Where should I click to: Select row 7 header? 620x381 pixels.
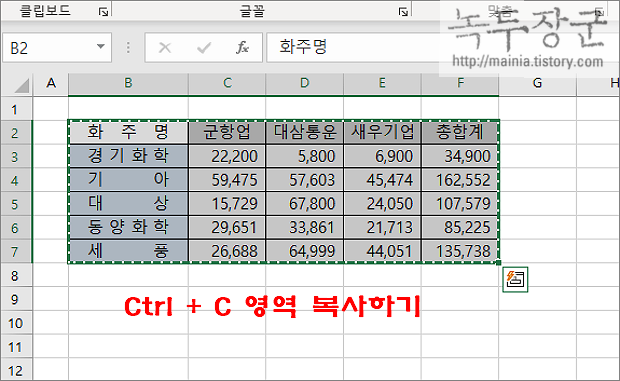16,251
